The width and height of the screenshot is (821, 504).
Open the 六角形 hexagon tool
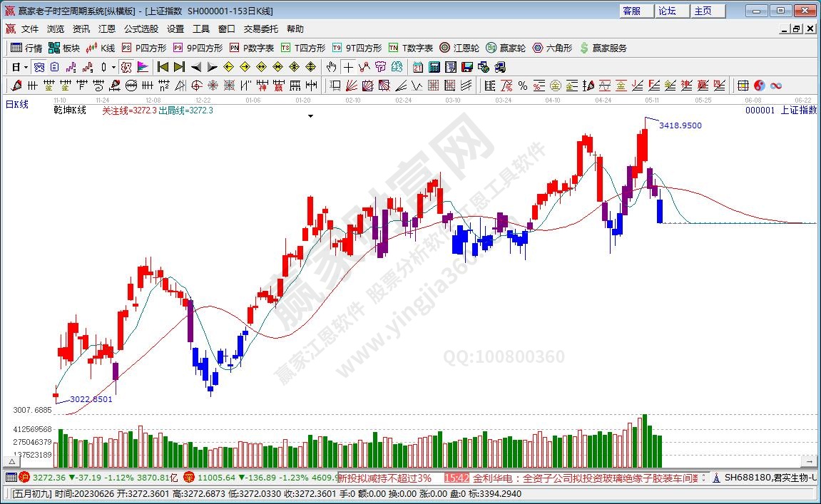coord(552,48)
